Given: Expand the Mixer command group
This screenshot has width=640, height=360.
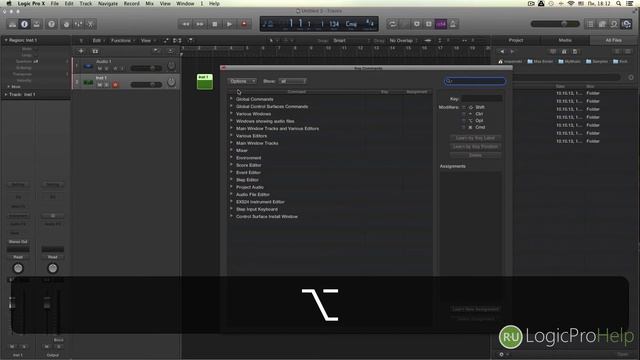Looking at the screenshot, I should [231, 150].
